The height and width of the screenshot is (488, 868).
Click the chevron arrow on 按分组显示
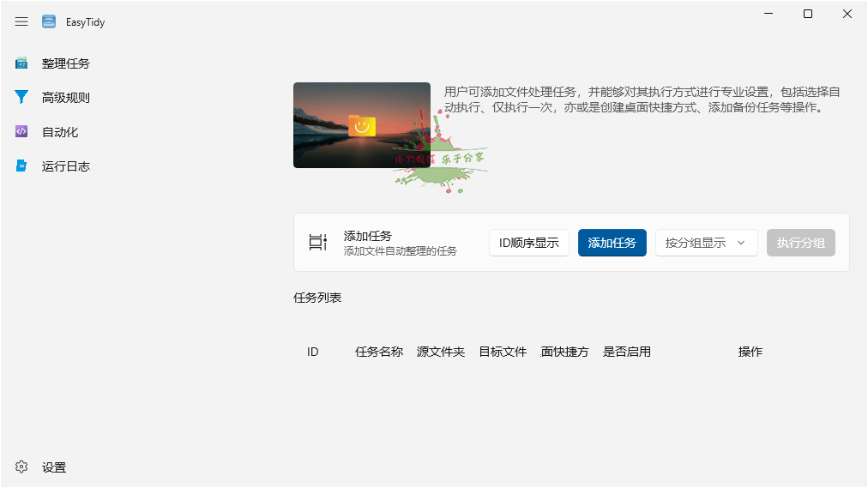741,243
